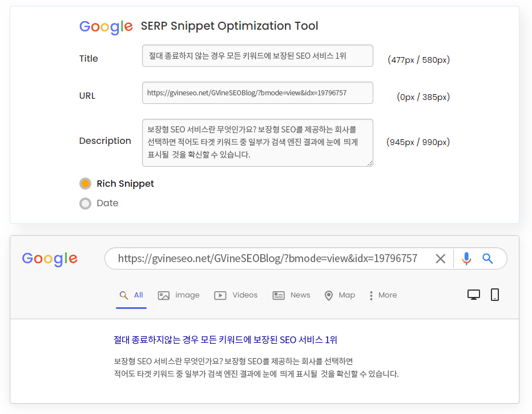Viewport: 532px width, 414px height.
Task: Open the News tab label
Action: [x=300, y=295]
